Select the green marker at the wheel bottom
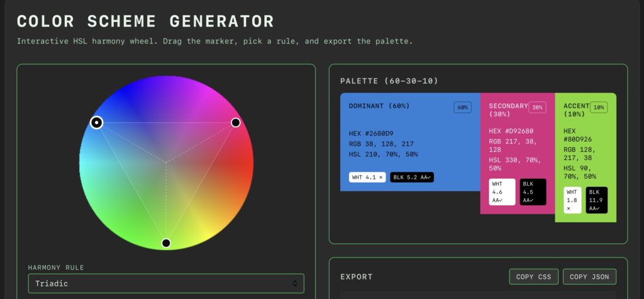The width and height of the screenshot is (644, 299). 166,243
